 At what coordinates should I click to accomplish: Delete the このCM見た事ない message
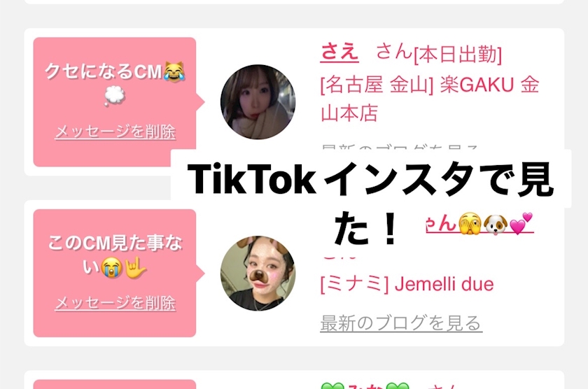(115, 303)
